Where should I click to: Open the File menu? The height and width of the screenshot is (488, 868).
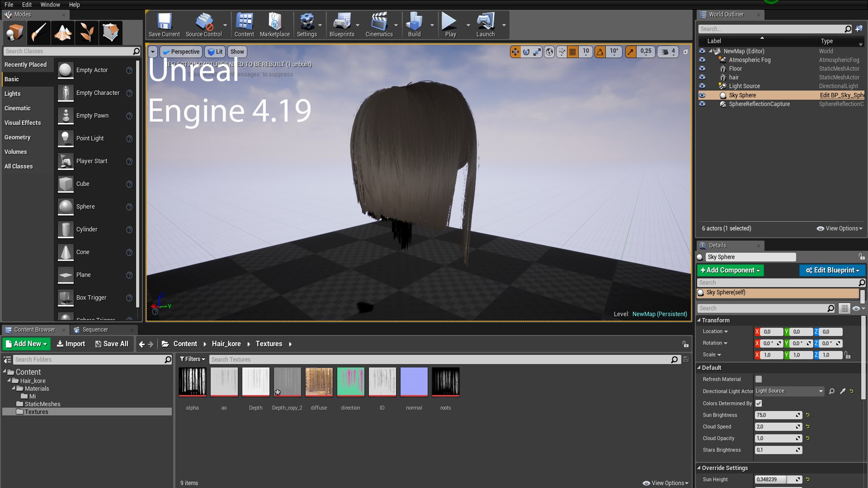tap(9, 5)
